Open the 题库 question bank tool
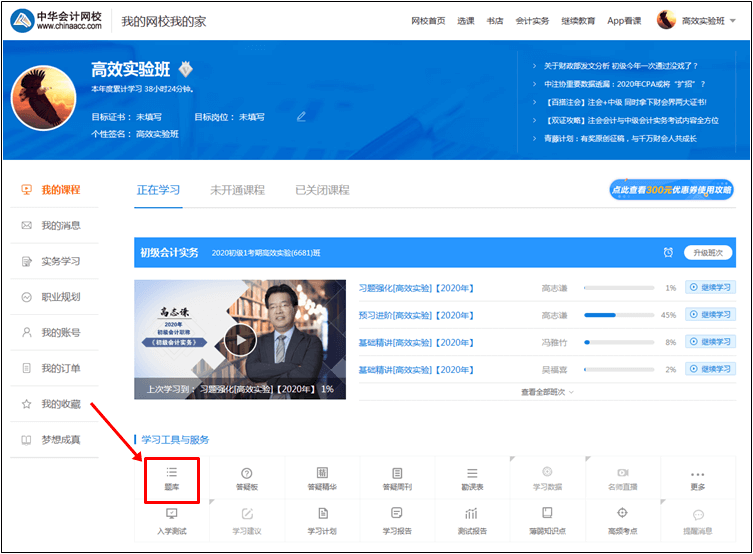The image size is (753, 554). click(x=171, y=479)
